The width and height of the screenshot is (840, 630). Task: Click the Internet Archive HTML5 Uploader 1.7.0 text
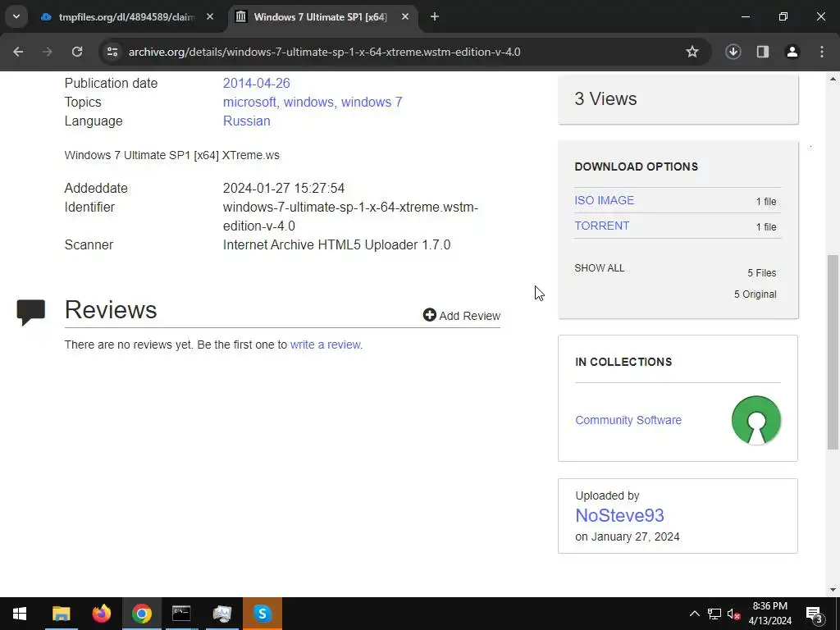pyautogui.click(x=336, y=244)
